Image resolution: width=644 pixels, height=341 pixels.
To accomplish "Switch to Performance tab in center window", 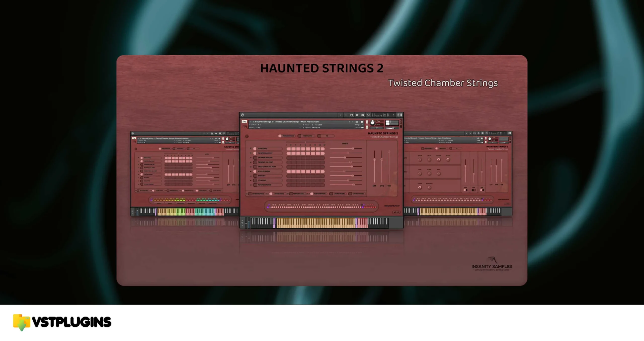I will 287,136.
